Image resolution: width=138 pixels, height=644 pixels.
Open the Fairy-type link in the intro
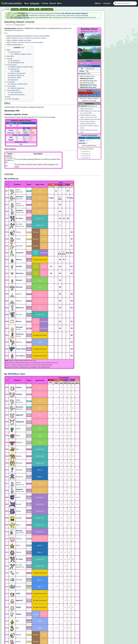click(66, 29)
